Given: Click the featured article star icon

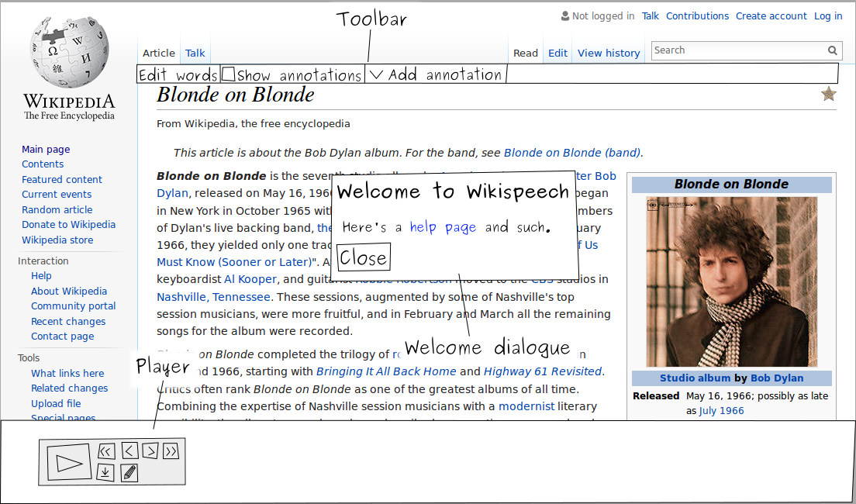Looking at the screenshot, I should point(829,94).
